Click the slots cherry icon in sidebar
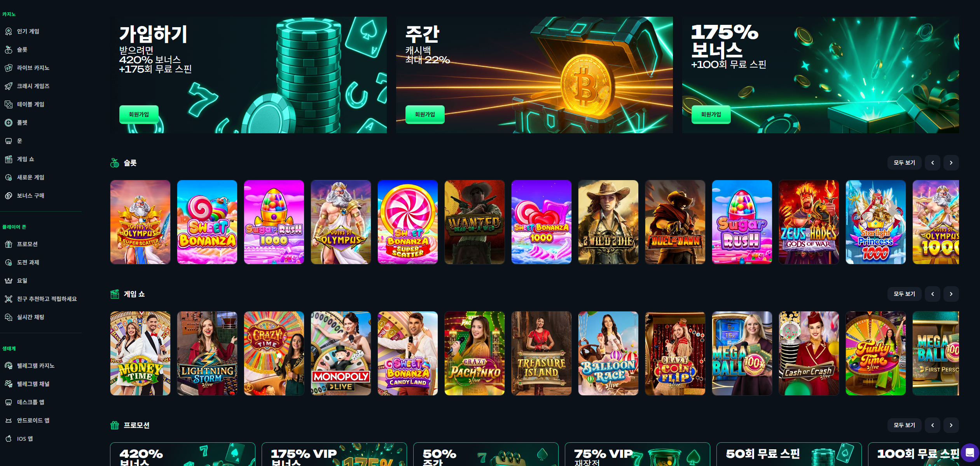The image size is (980, 466). click(x=9, y=50)
